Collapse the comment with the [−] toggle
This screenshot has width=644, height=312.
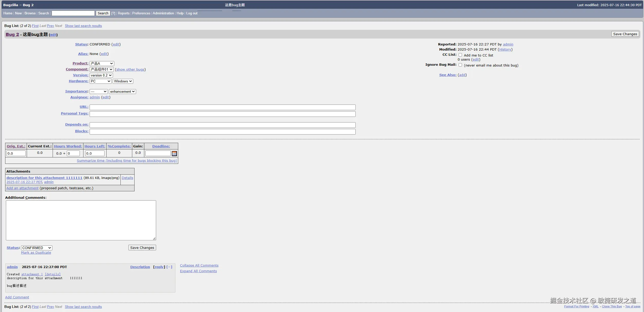coord(169,267)
